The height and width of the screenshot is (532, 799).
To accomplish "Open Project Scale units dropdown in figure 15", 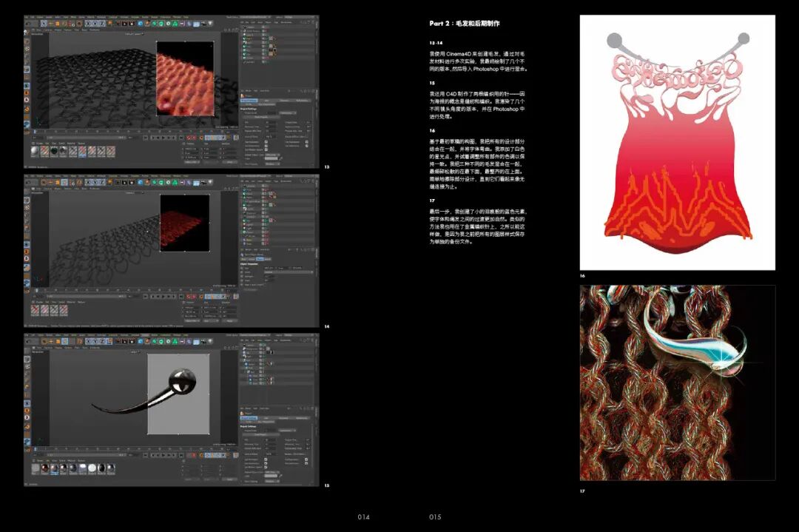I will click(x=287, y=431).
